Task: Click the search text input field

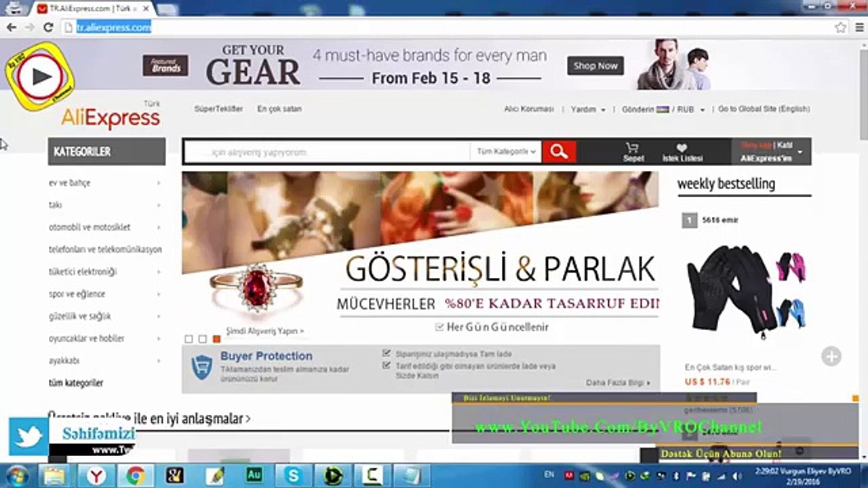Action: click(x=327, y=152)
